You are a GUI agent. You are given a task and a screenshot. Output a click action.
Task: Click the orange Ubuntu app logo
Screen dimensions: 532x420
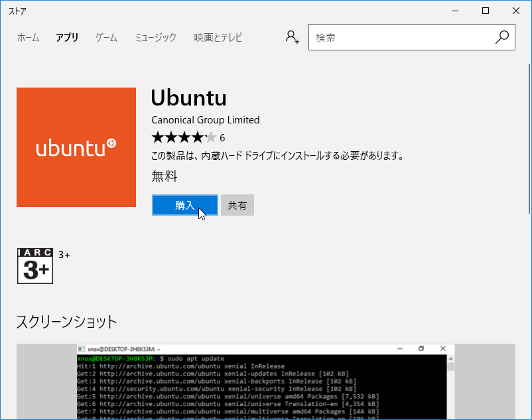click(76, 147)
